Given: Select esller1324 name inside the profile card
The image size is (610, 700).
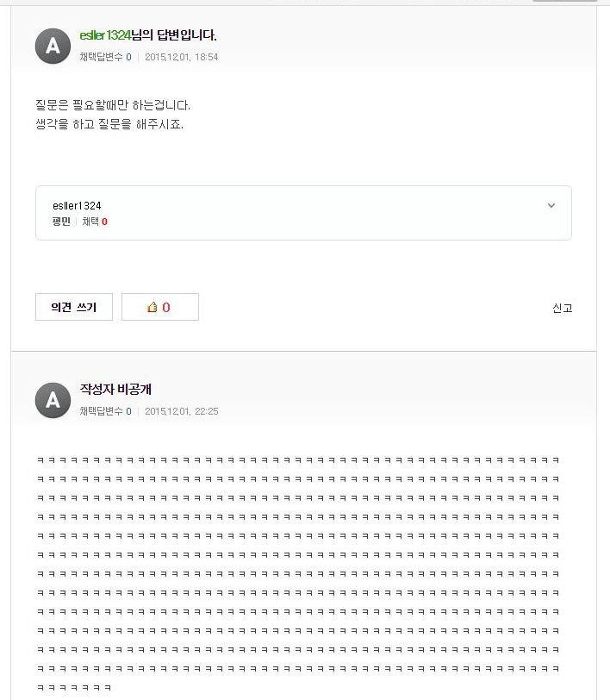Looking at the screenshot, I should (77, 206).
